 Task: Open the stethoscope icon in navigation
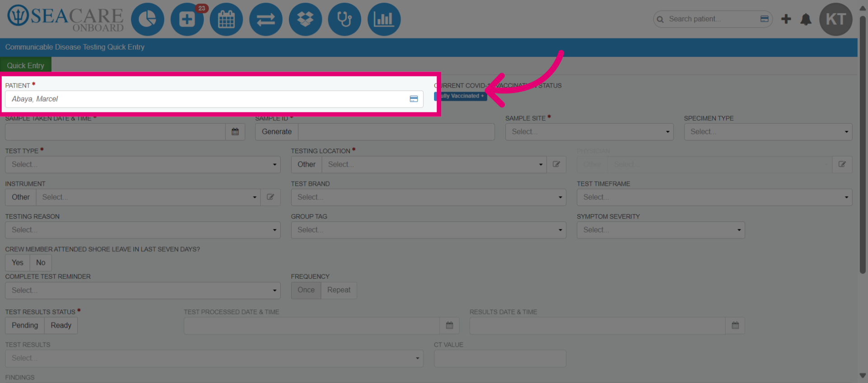(x=344, y=19)
